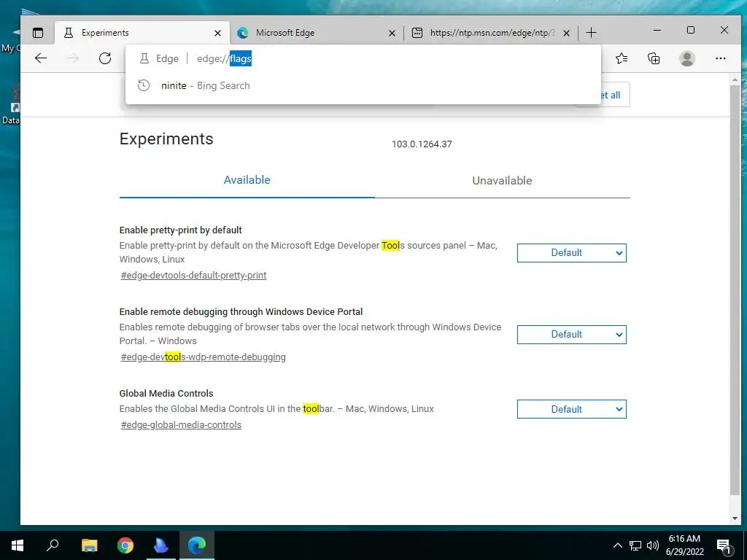Open a new tab with the plus button

tap(591, 33)
